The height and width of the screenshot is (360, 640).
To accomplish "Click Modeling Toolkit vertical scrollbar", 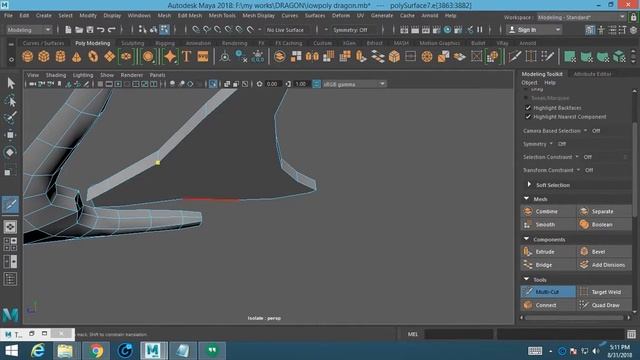I will pos(634,169).
